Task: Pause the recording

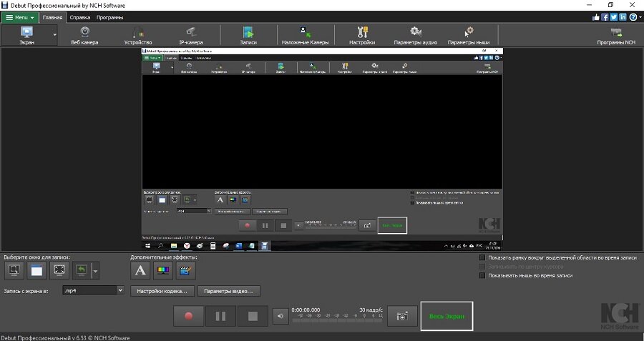Action: point(220,316)
